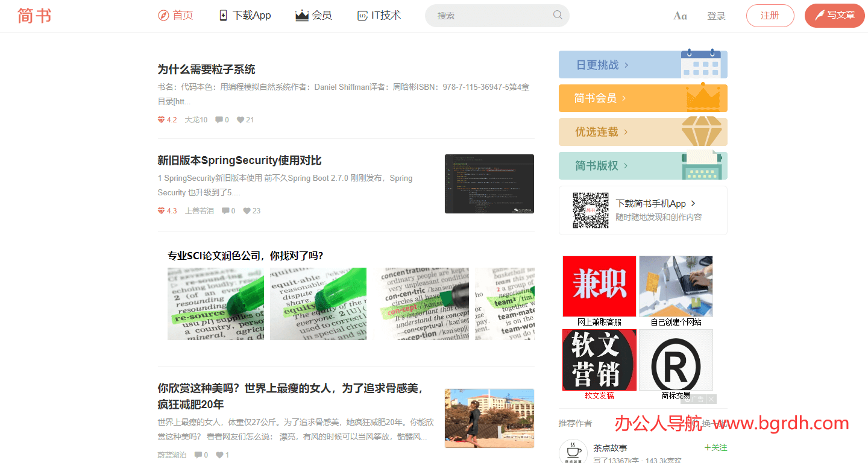Click the search magnifier icon
This screenshot has height=463, width=868.
click(x=557, y=15)
